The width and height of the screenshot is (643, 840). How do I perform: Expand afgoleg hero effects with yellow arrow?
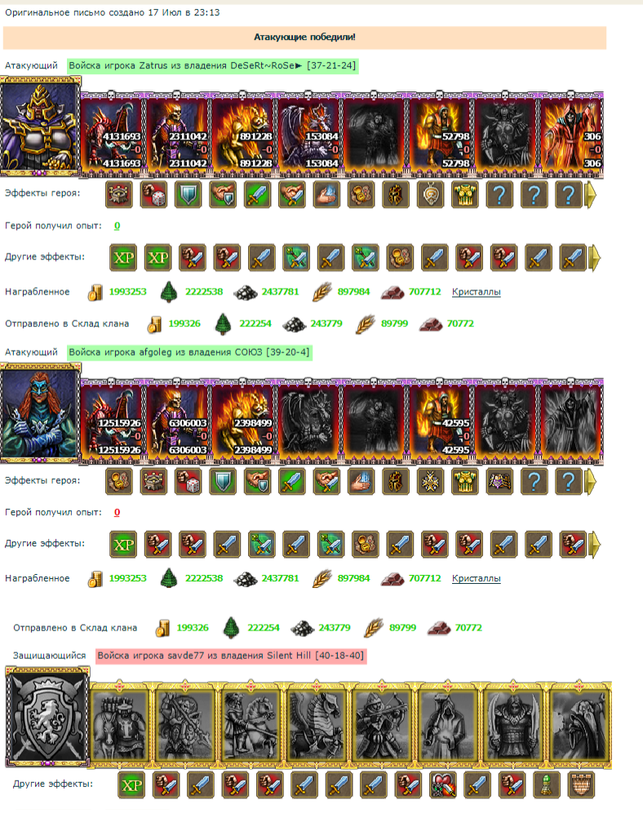tap(591, 482)
